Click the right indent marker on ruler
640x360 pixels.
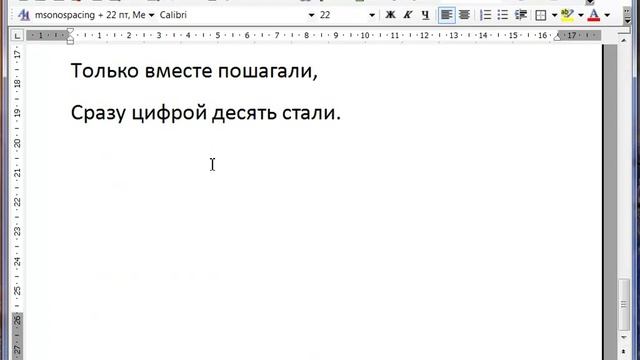click(557, 37)
